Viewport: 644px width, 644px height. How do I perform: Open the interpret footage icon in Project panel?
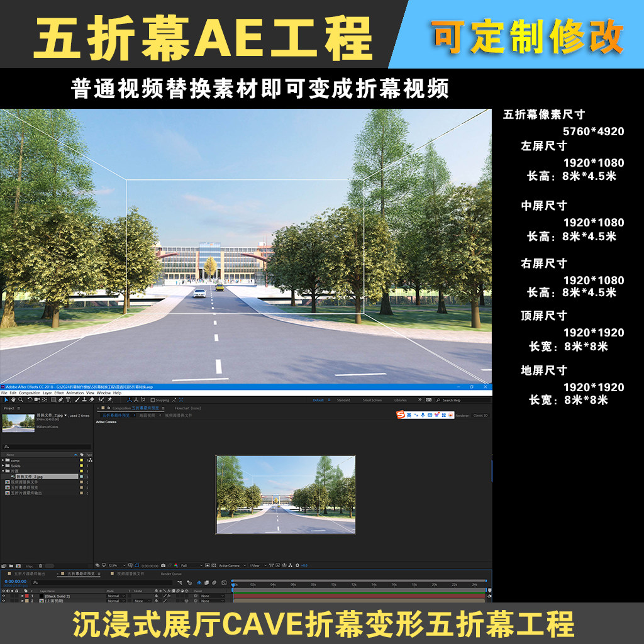coord(4,566)
